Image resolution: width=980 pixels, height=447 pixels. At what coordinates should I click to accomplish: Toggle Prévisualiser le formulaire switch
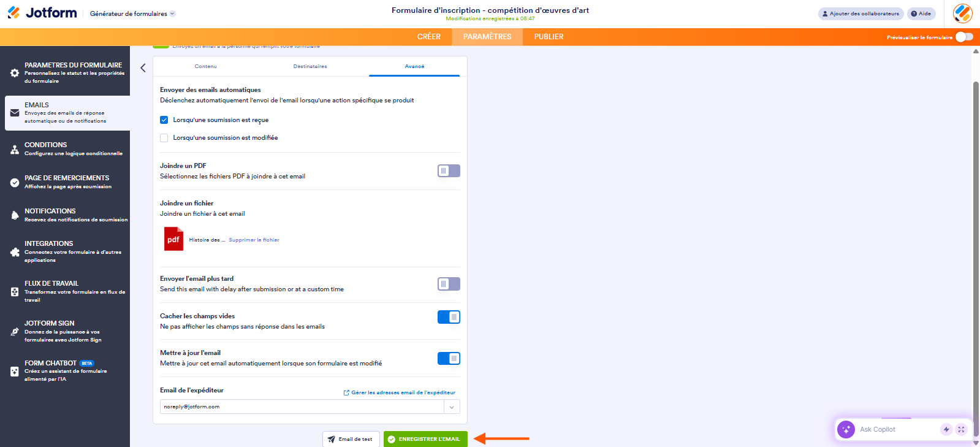pos(964,37)
